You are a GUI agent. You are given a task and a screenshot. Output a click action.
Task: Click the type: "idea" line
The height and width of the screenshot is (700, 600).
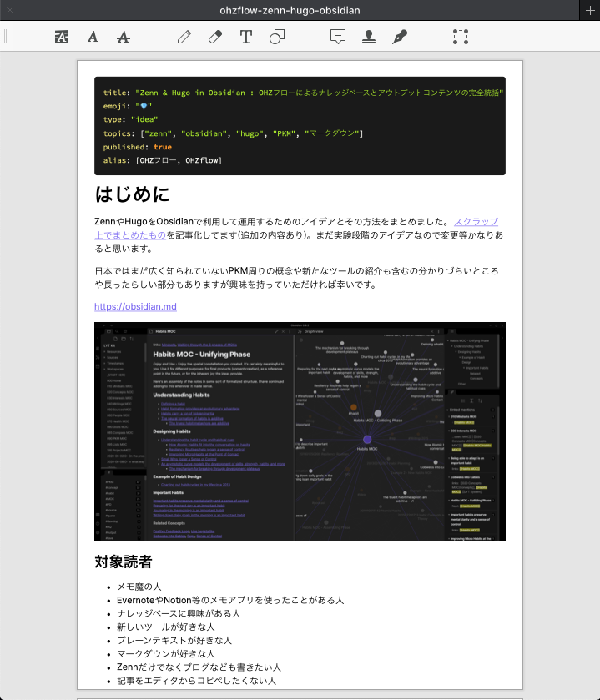130,119
